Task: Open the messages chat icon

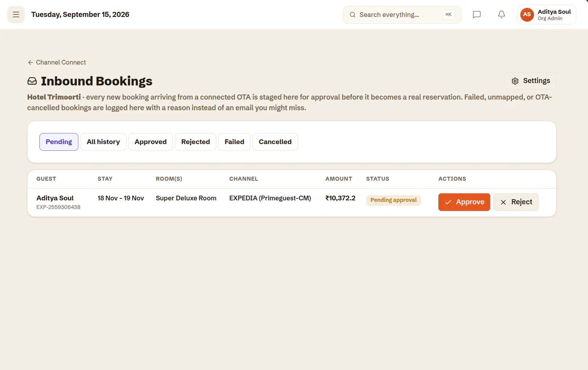Action: [x=477, y=15]
